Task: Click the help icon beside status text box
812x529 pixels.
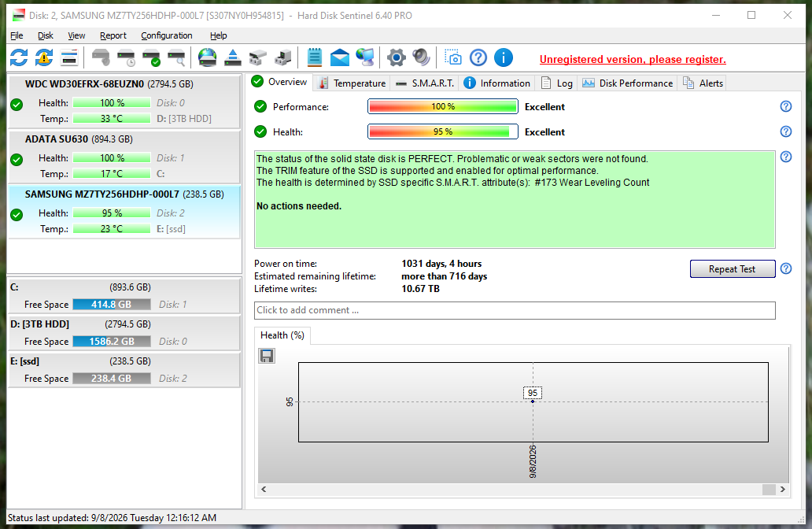Action: (x=785, y=157)
